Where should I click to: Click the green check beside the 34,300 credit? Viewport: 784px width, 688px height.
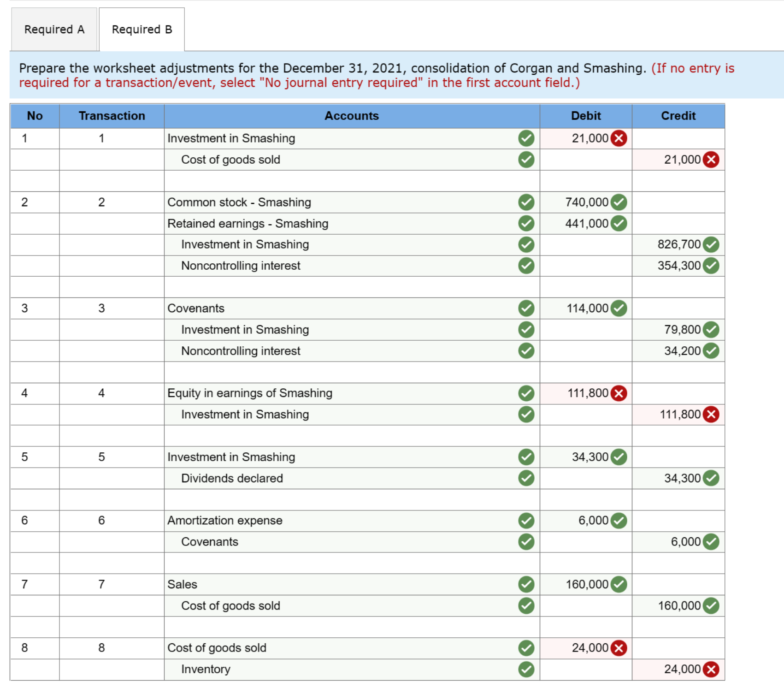point(711,478)
